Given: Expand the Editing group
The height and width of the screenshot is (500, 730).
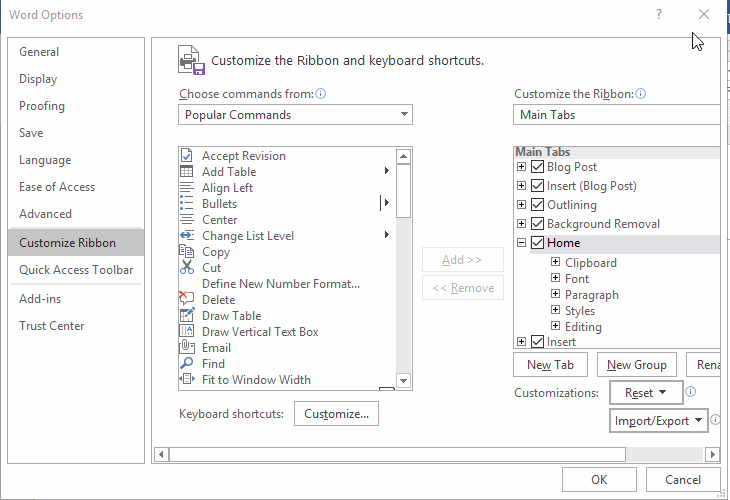Looking at the screenshot, I should (555, 325).
